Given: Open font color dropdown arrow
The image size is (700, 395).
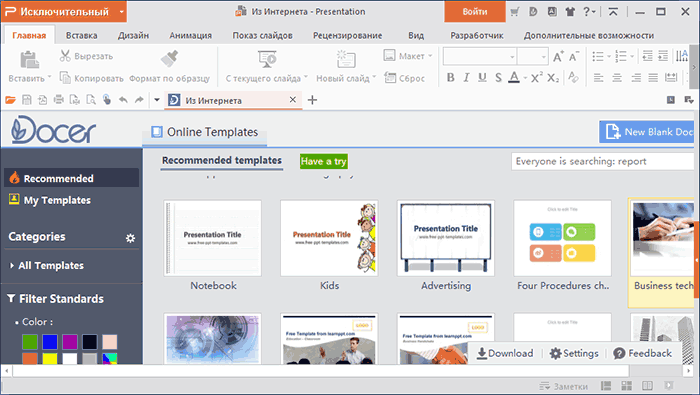Looking at the screenshot, I should click(x=525, y=78).
